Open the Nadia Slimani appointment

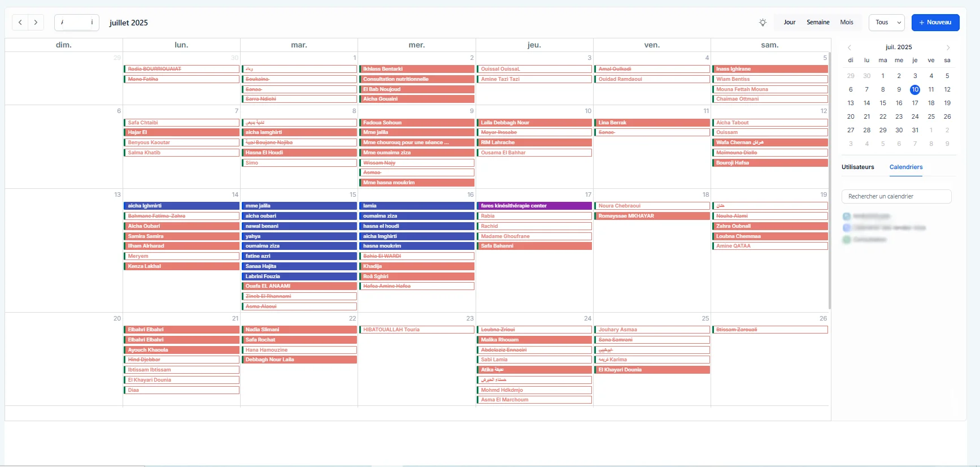point(299,330)
